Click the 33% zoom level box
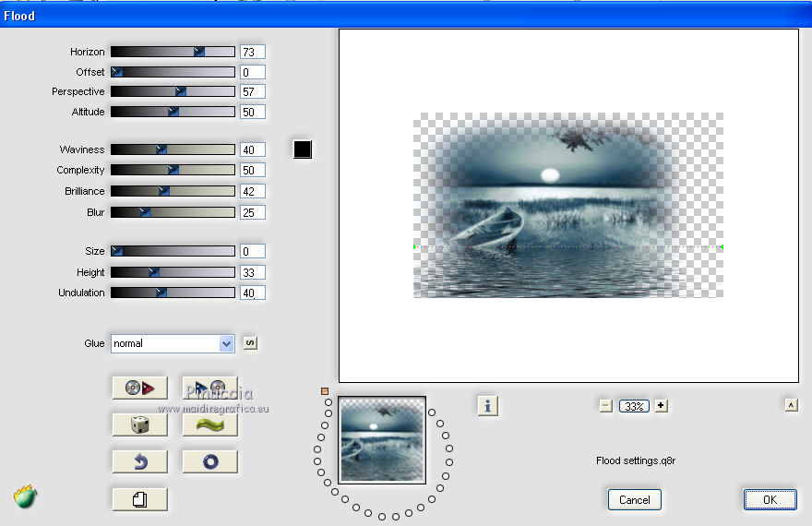 (634, 406)
